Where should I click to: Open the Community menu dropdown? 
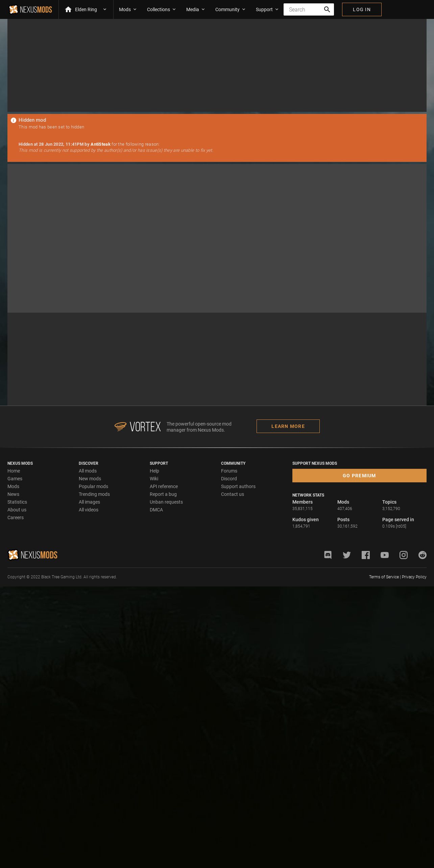[x=230, y=9]
